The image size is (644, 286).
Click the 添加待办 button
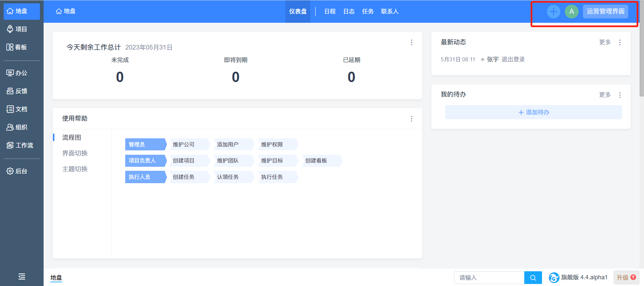(x=533, y=113)
